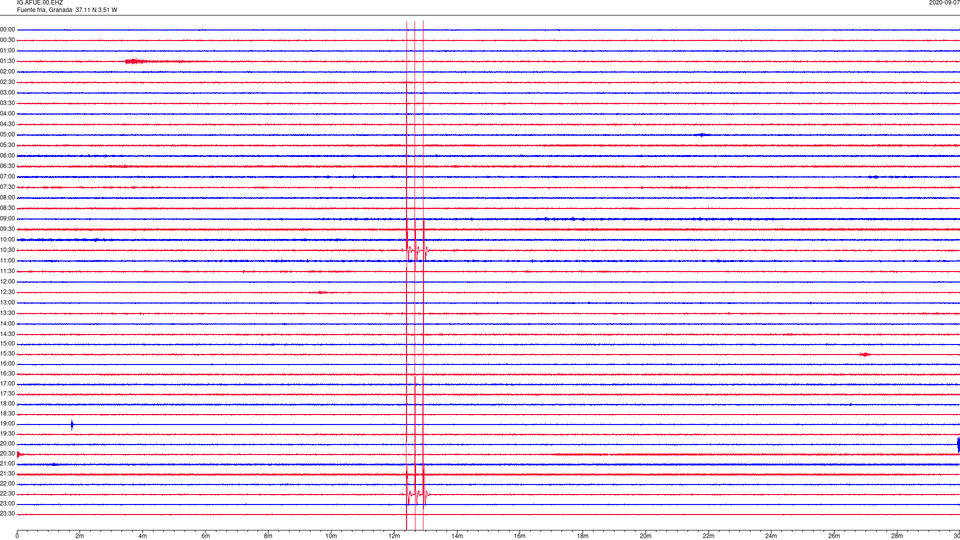The height and width of the screenshot is (540, 960).
Task: Click the 8m axis tick label
Action: 268,536
